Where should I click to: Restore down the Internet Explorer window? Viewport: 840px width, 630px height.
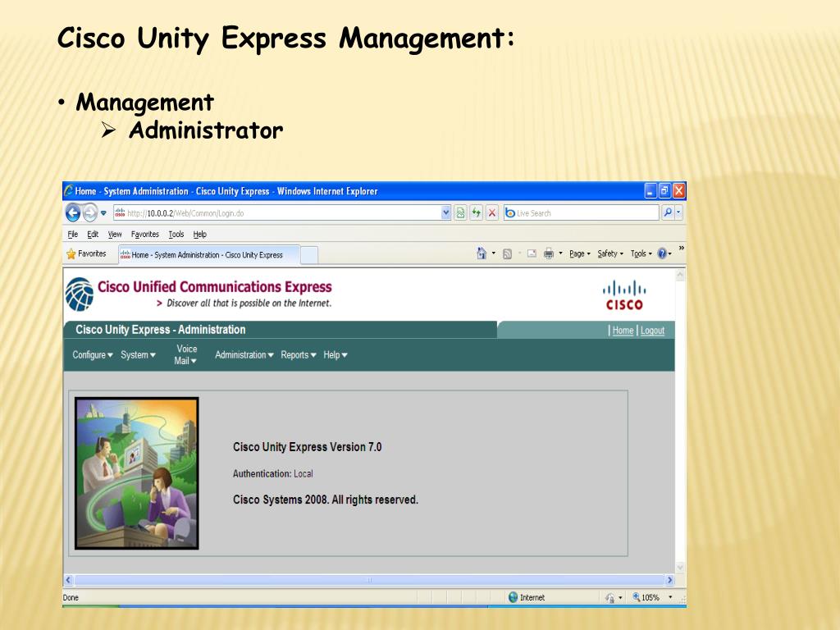(x=664, y=190)
